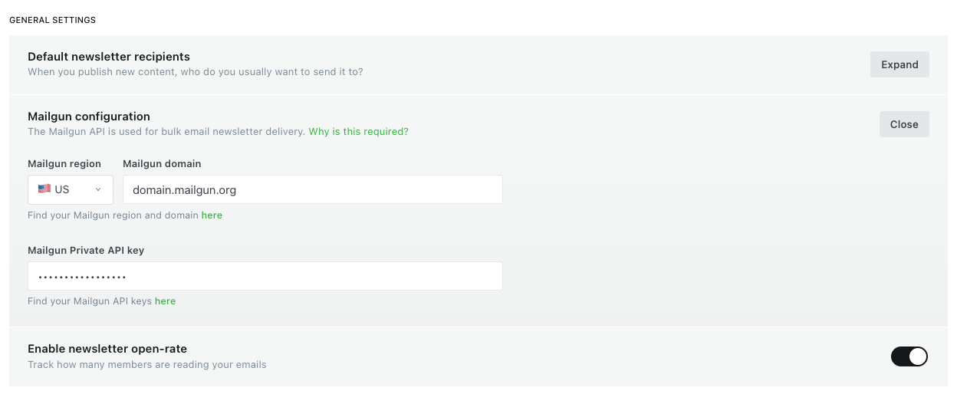This screenshot has width=980, height=404.
Task: Click the 'Mailgun Private API key' label
Action: [86, 250]
